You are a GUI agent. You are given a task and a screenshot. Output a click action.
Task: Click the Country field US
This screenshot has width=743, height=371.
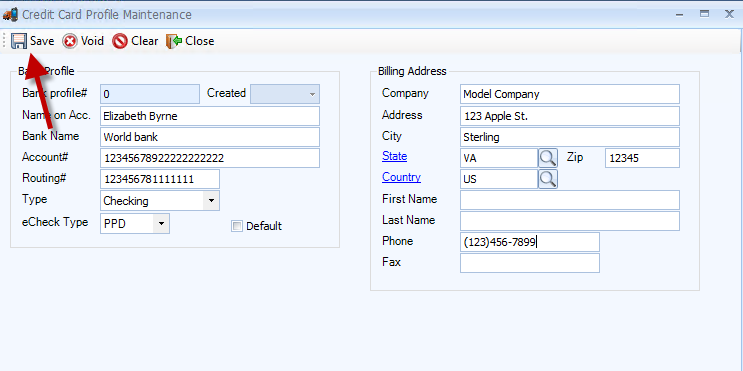click(x=499, y=179)
